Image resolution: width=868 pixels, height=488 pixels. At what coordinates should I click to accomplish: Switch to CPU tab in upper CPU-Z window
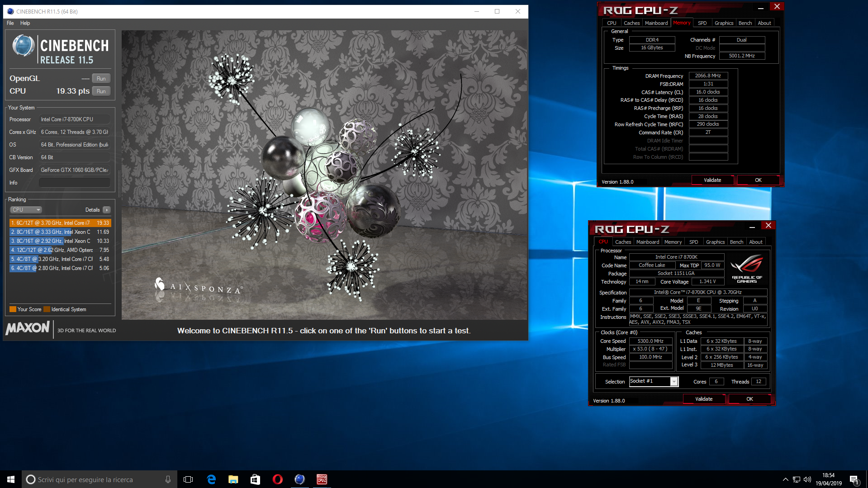pos(612,23)
